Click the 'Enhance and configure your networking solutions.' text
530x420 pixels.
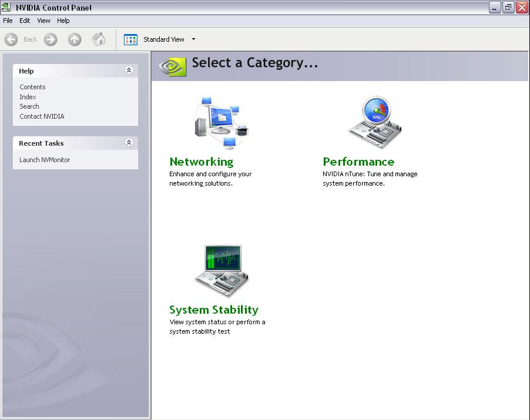(x=210, y=179)
